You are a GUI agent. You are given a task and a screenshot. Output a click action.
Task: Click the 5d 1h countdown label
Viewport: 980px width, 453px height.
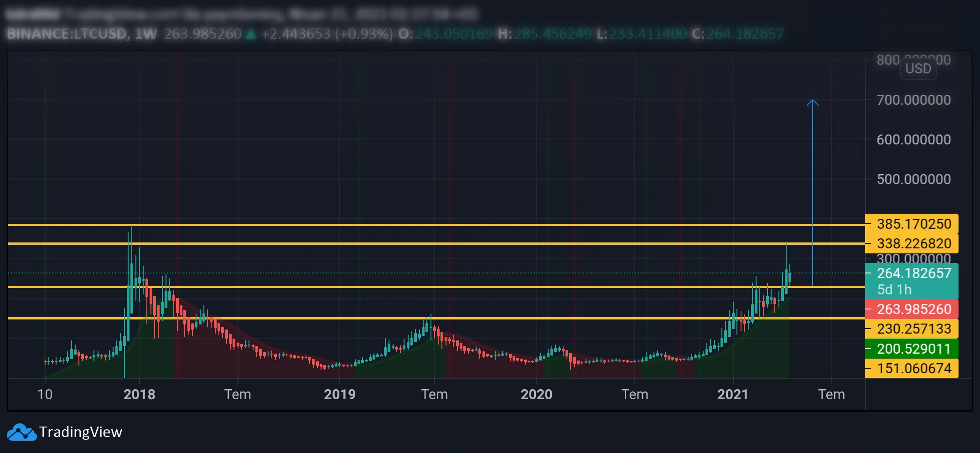(894, 289)
